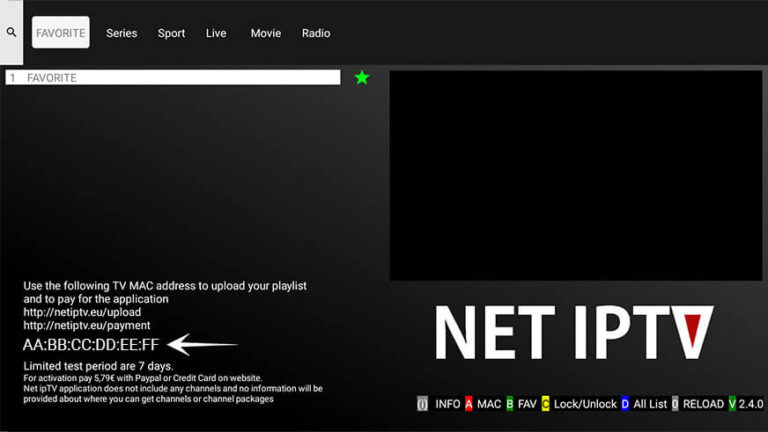Image resolution: width=768 pixels, height=432 pixels.
Task: Switch to the Series category
Action: pyautogui.click(x=121, y=33)
